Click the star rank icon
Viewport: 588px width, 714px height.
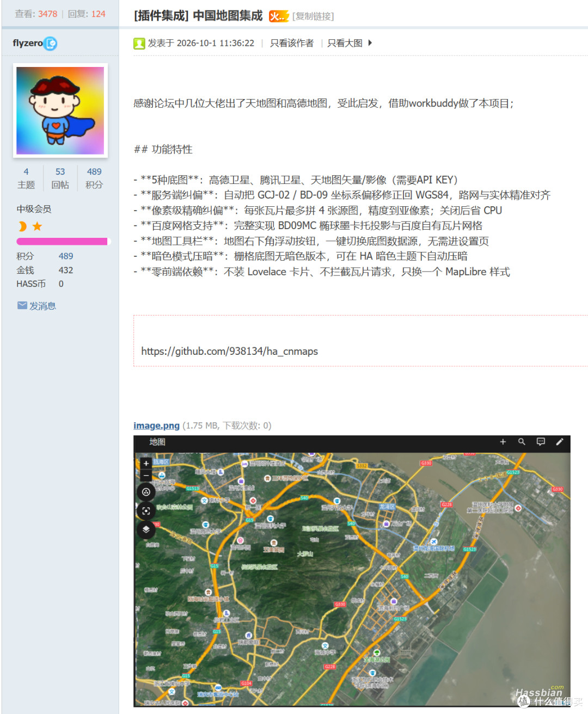pyautogui.click(x=37, y=226)
